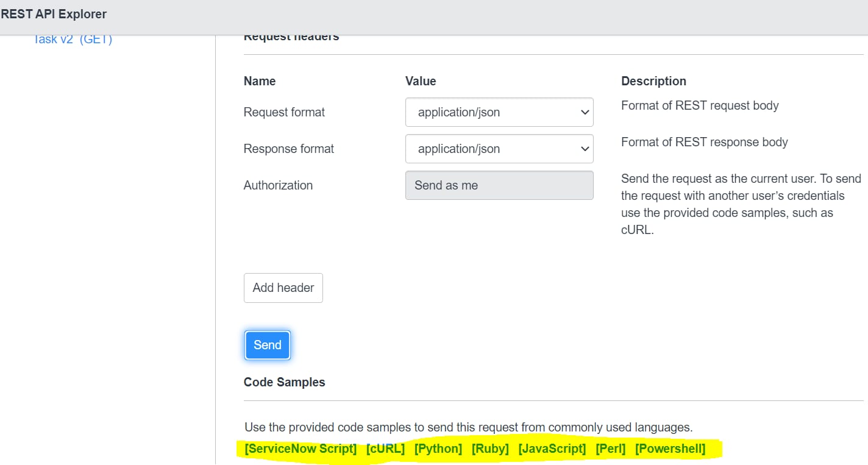Screen dimensions: 868x465
Task: Click the Add header button
Action: click(x=283, y=288)
